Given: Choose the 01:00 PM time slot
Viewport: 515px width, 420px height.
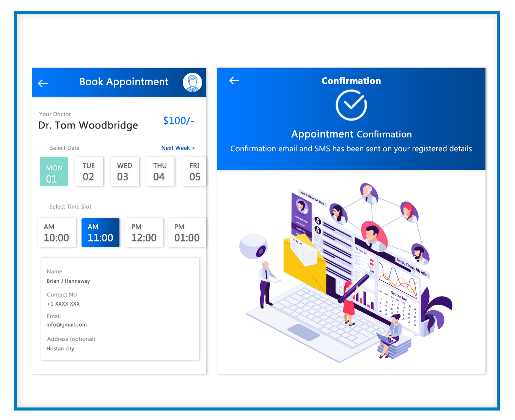Looking at the screenshot, I should pos(187,233).
